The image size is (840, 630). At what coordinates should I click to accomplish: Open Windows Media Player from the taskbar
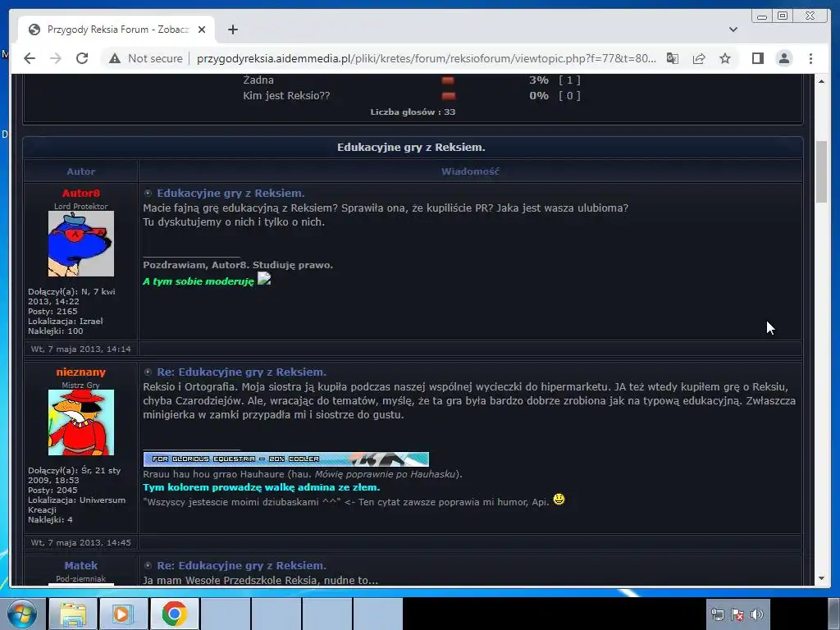coord(123,614)
